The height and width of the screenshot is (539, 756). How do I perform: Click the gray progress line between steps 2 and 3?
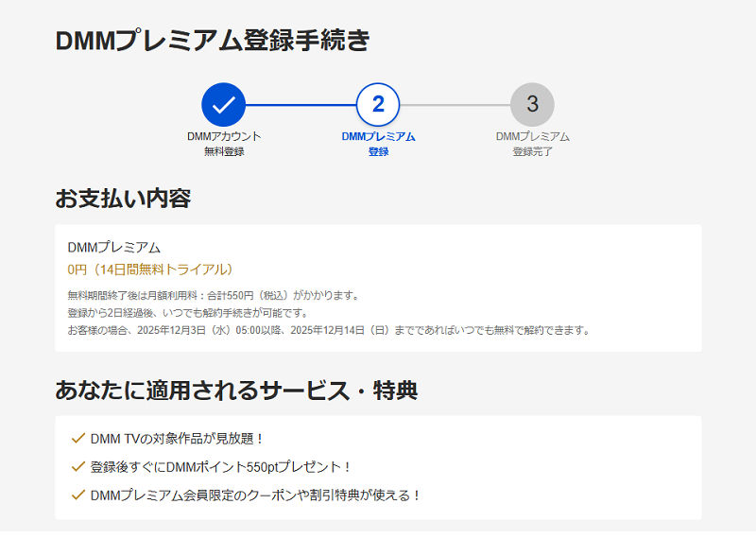click(x=455, y=105)
